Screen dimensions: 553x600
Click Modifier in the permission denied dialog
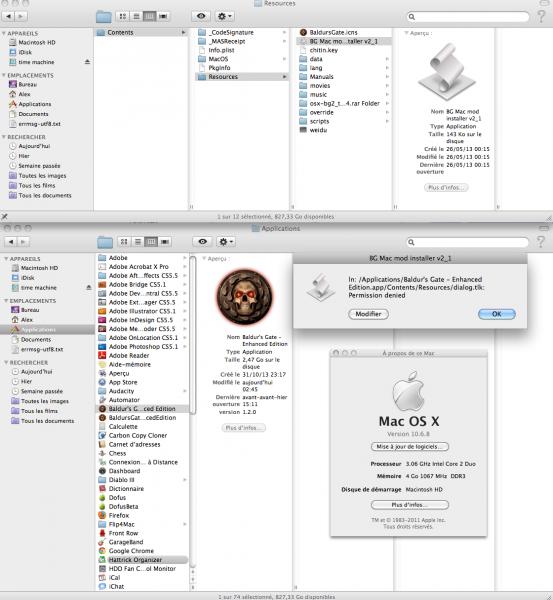(x=368, y=314)
